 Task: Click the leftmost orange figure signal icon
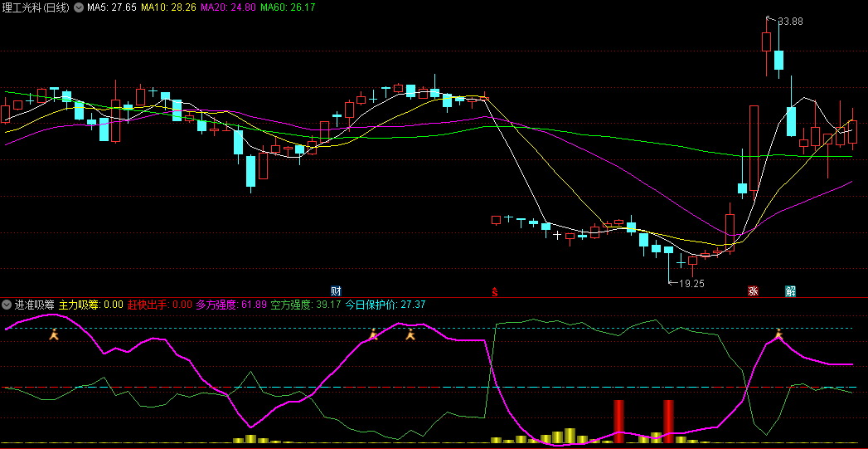[54, 334]
